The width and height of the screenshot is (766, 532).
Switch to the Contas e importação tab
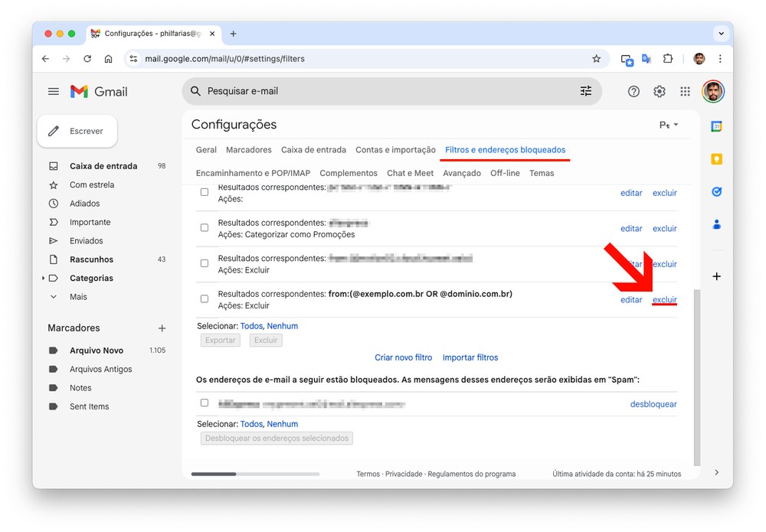tap(395, 150)
